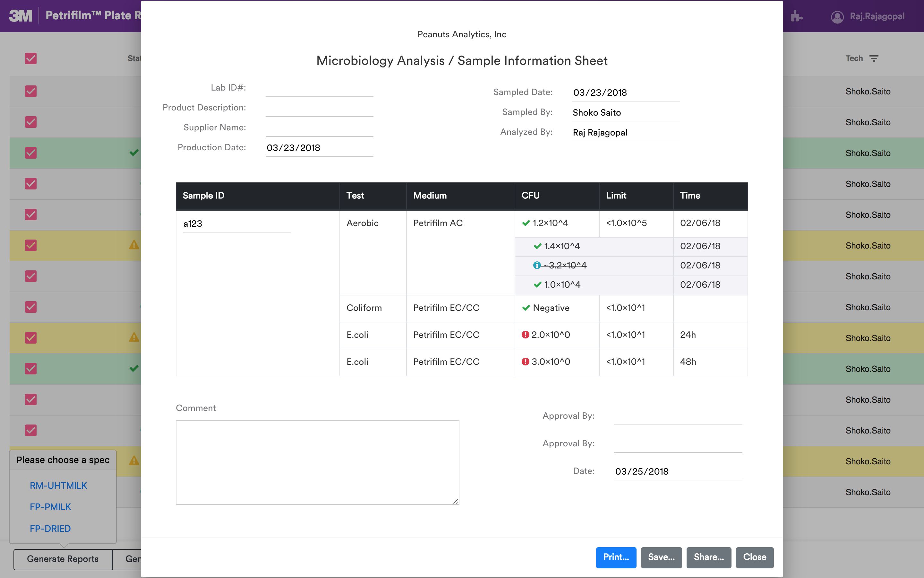Click the green check beside 1.0×10^4
Viewport: 924px width, 578px height.
point(537,285)
